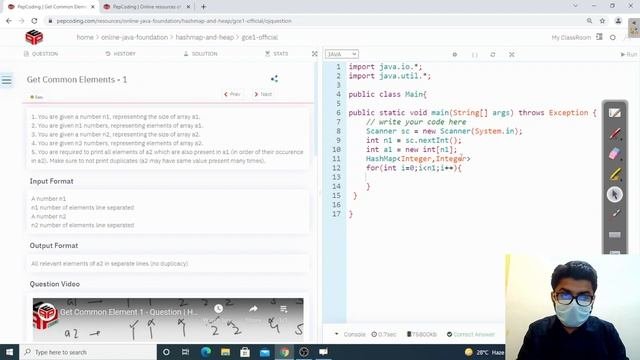Click the video Watch later clock icon

(218, 309)
